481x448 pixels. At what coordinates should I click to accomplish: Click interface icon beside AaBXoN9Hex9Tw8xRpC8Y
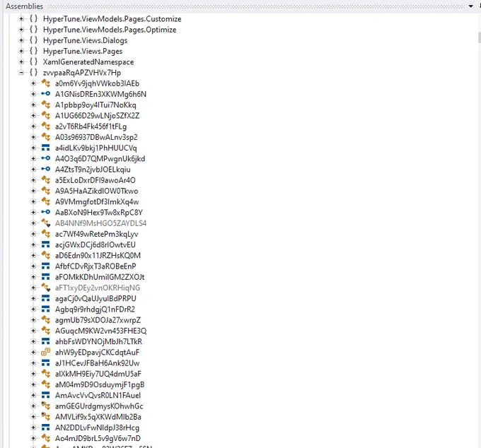(x=45, y=212)
